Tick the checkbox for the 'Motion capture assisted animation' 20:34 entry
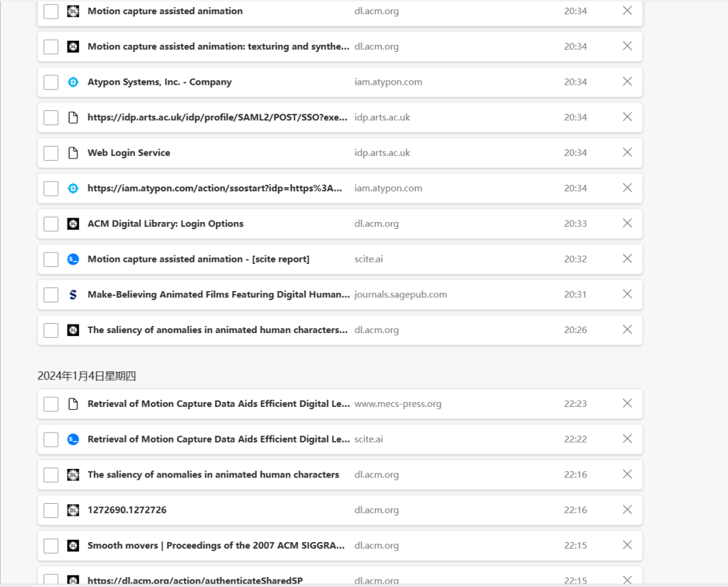This screenshot has width=728, height=587. coord(51,11)
